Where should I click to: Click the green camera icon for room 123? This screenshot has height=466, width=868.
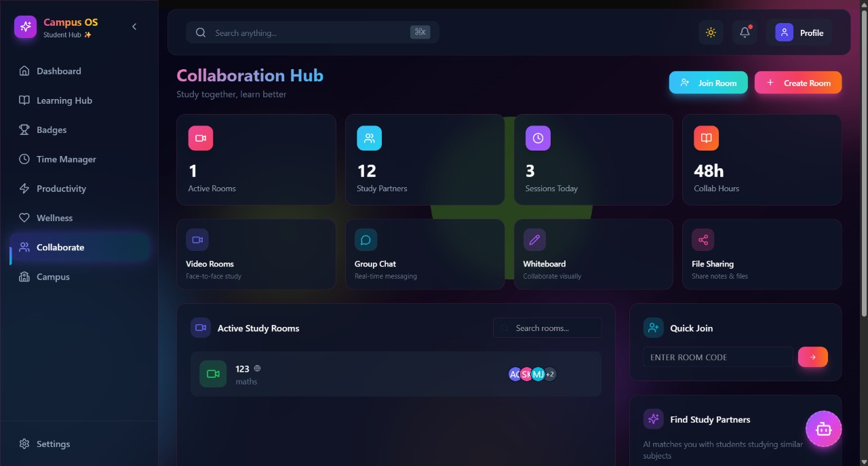pyautogui.click(x=213, y=374)
